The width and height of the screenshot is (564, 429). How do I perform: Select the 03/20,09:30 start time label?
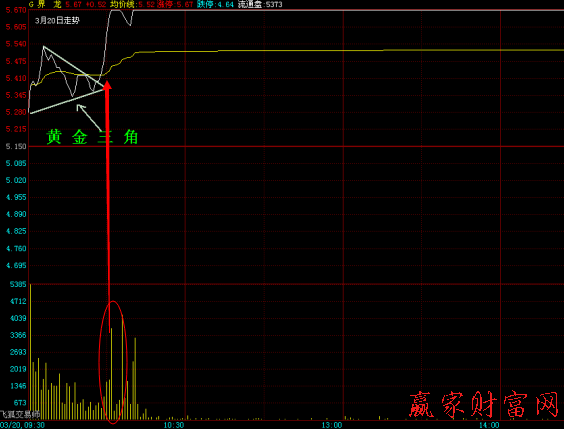pyautogui.click(x=22, y=425)
